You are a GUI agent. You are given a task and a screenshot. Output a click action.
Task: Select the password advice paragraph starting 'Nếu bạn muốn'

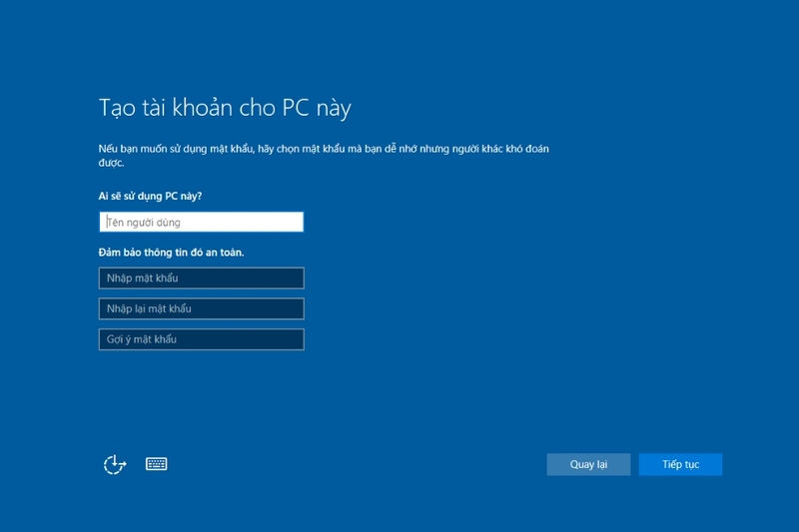coord(324,156)
